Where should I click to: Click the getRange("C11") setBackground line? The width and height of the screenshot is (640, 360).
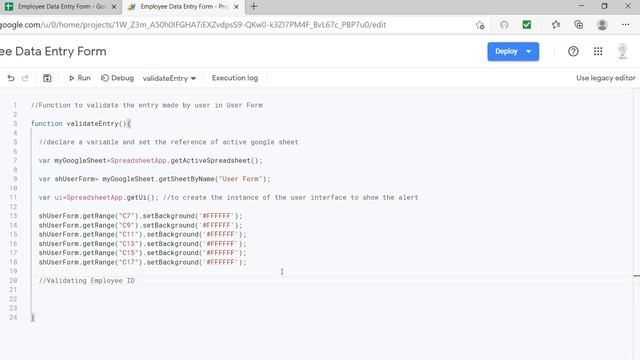pyautogui.click(x=142, y=234)
